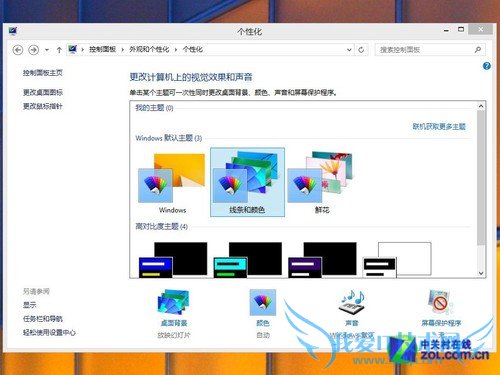
Task: Choose the high contrast white theme
Action: (397, 260)
